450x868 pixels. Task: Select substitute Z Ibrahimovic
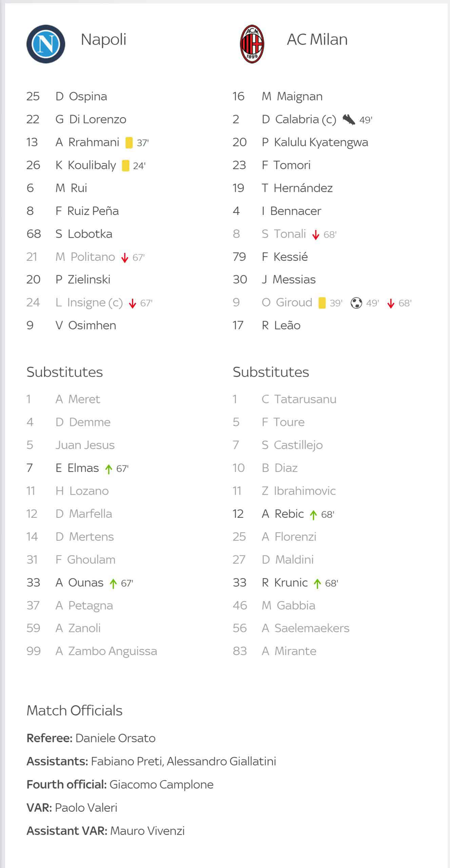pyautogui.click(x=299, y=491)
